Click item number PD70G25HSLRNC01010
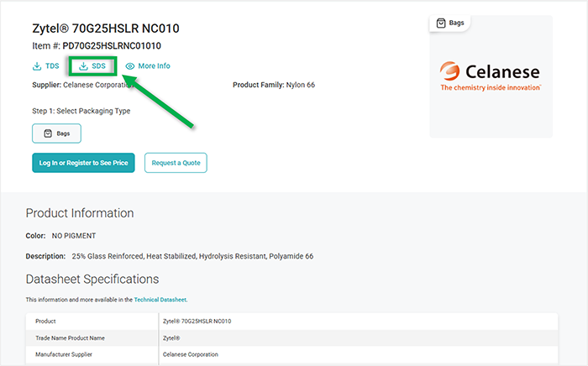Screen dimensions: 588x366 pyautogui.click(x=112, y=45)
